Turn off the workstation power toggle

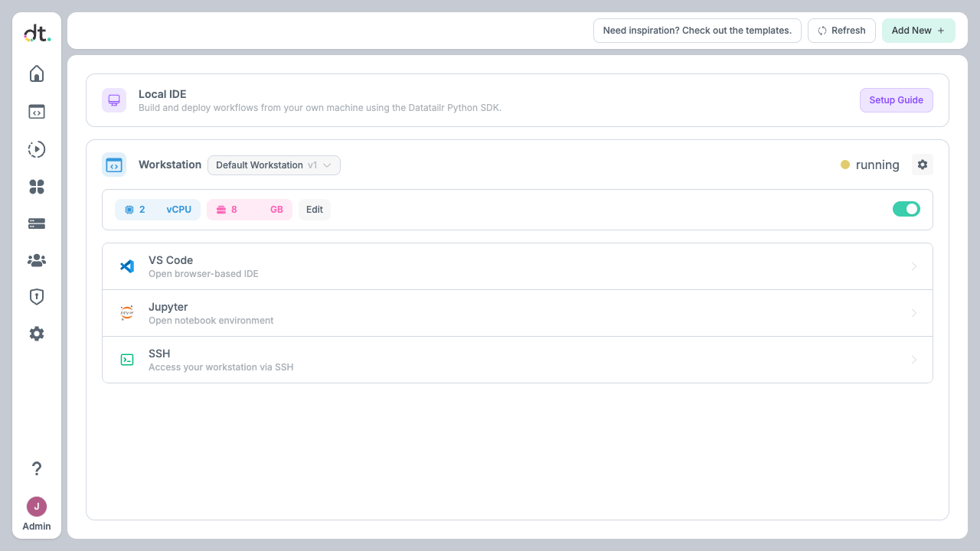[x=906, y=208]
